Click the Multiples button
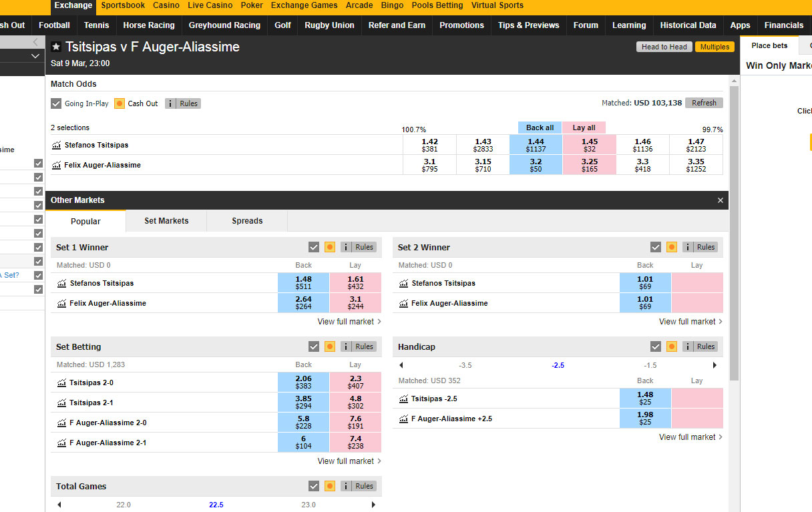 coord(715,47)
